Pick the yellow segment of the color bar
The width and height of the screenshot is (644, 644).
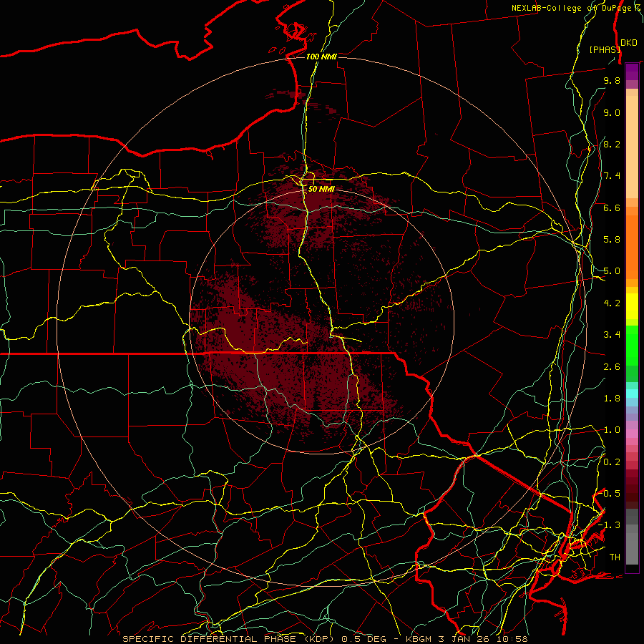click(632, 306)
